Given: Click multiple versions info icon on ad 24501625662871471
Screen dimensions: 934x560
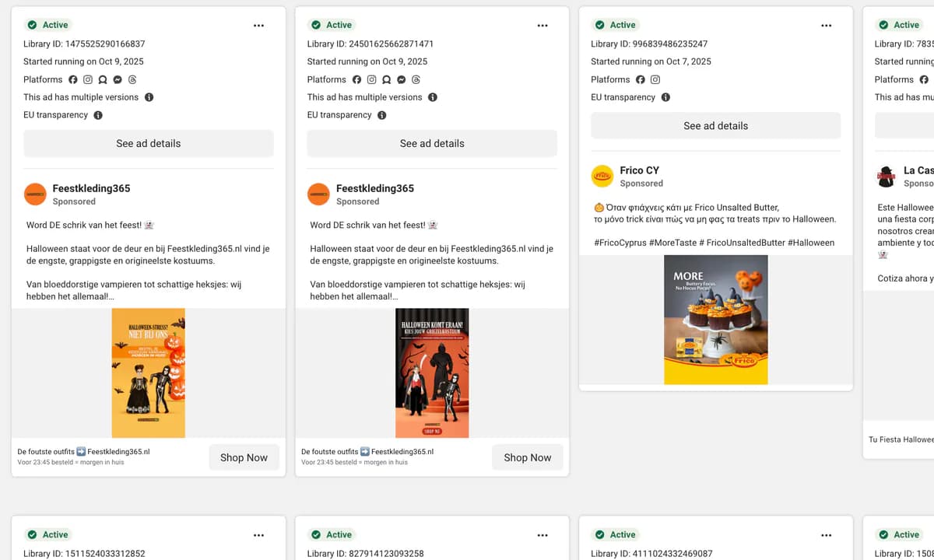Looking at the screenshot, I should 433,97.
